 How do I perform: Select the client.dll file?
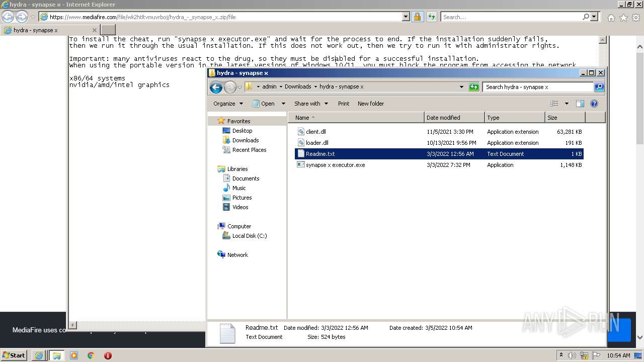316,132
